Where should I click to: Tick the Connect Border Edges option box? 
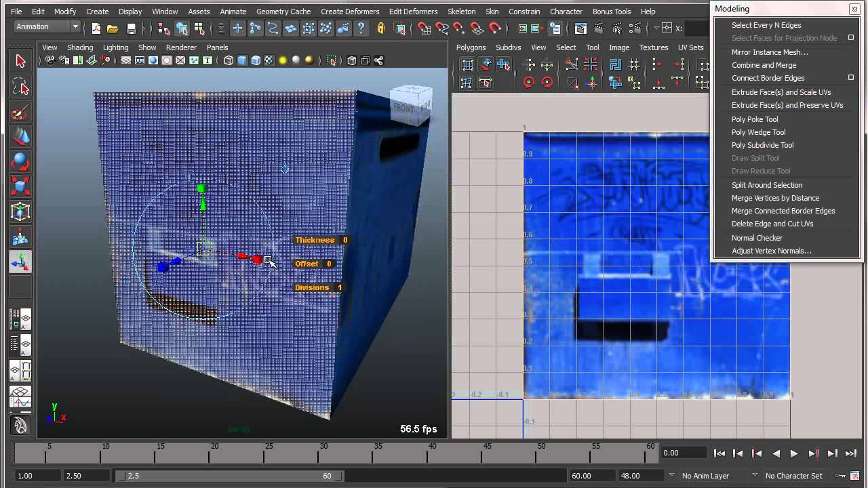click(851, 78)
